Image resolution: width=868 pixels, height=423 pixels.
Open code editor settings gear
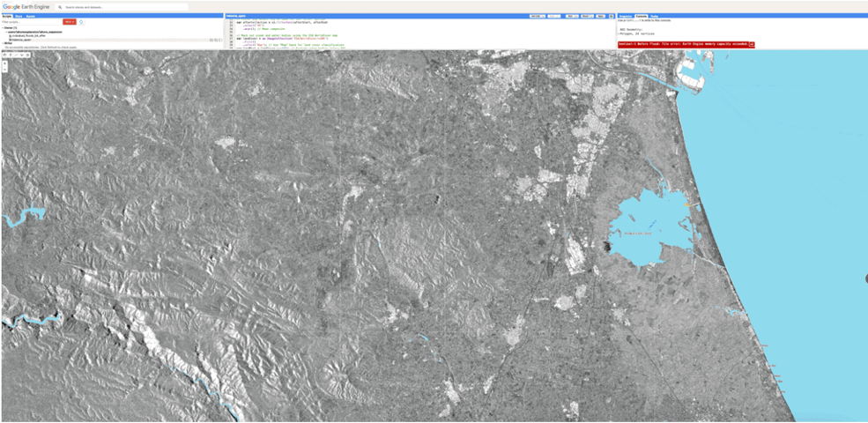tap(611, 16)
